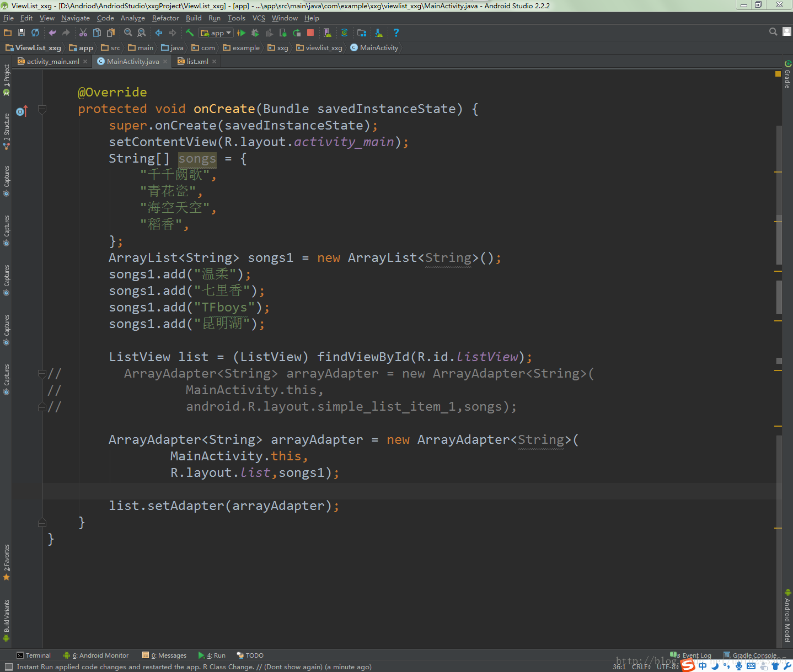Click the yellow inspection status indicator
Screen dimensions: 793x672
[x=778, y=74]
